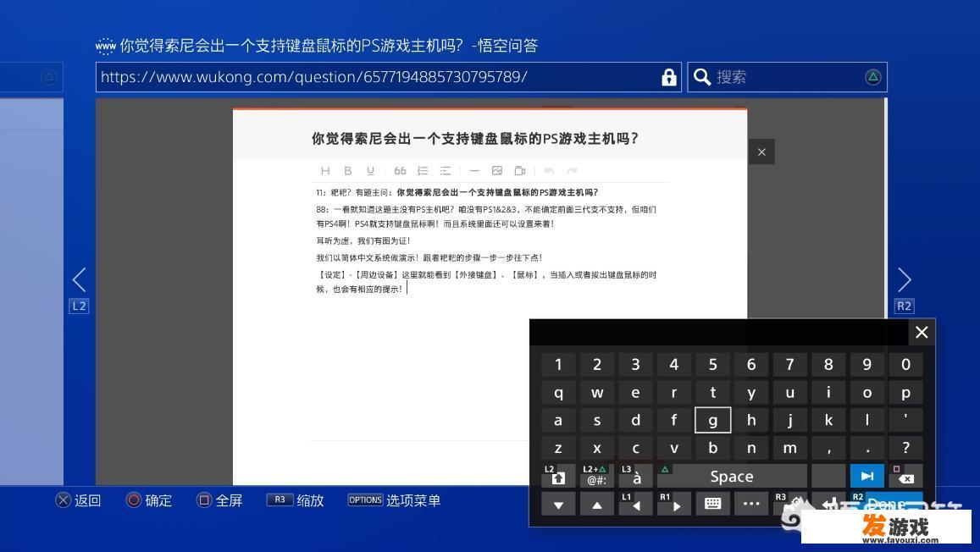Toggle Shift key on the on-screen keyboard

558,477
